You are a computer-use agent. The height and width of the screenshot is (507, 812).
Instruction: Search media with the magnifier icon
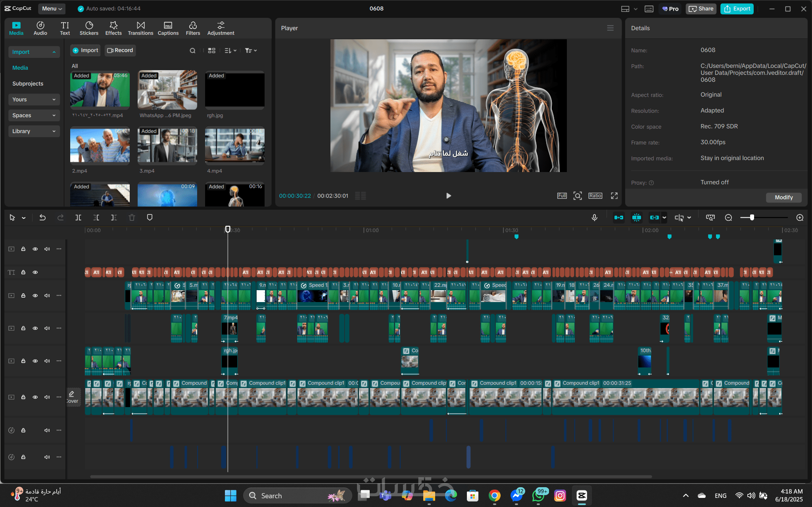tap(192, 51)
